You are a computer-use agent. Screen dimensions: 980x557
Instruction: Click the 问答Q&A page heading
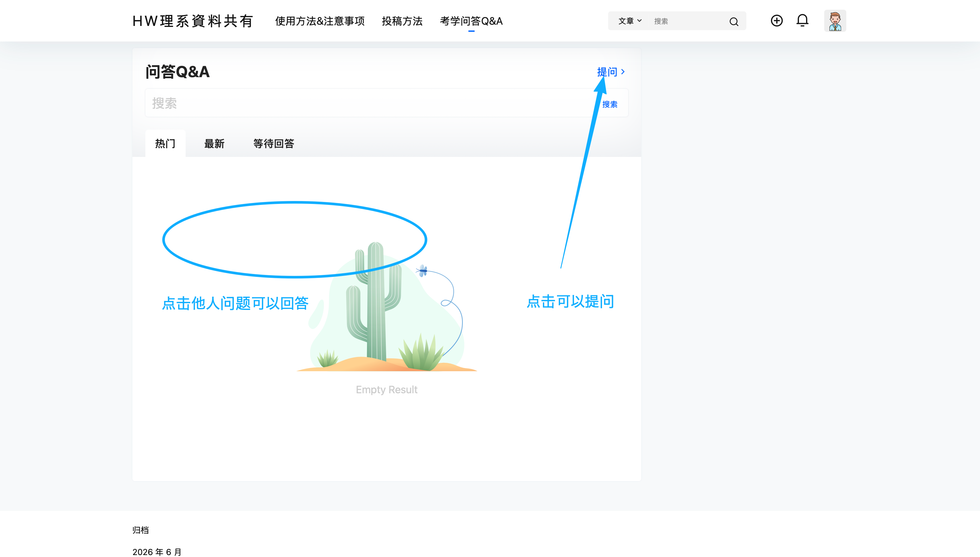pos(177,72)
